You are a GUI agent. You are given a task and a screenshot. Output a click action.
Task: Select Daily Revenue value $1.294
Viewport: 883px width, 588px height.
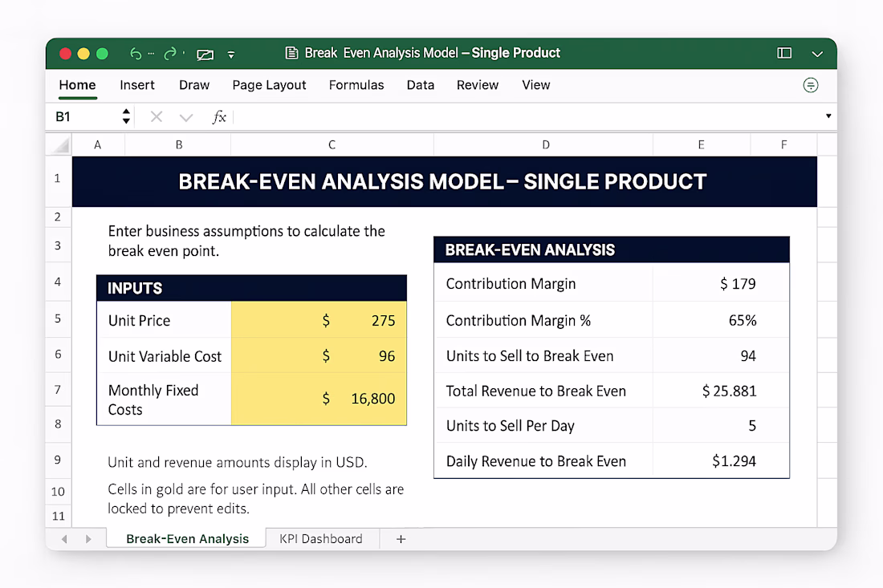point(721,460)
